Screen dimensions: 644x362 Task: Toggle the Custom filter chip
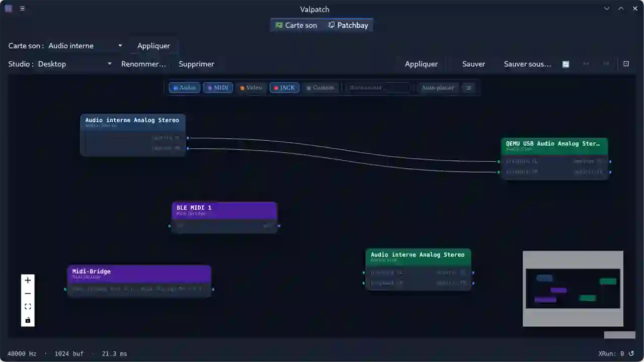tap(320, 87)
